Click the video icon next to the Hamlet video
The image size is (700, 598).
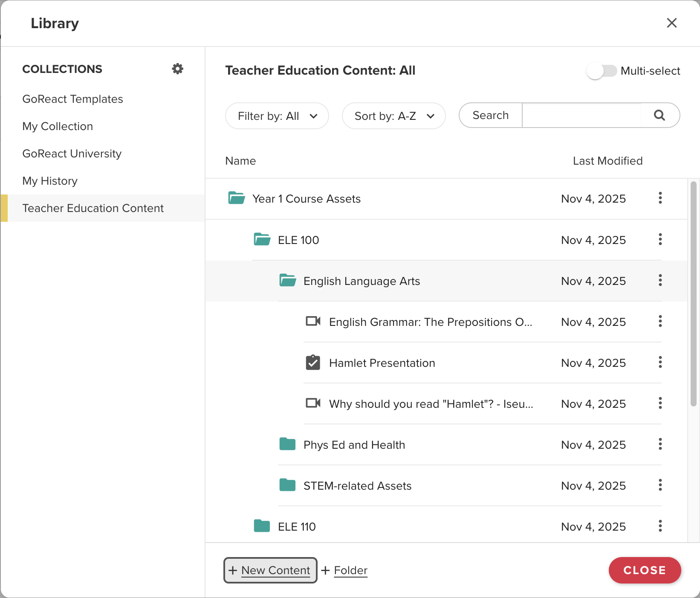(x=313, y=403)
